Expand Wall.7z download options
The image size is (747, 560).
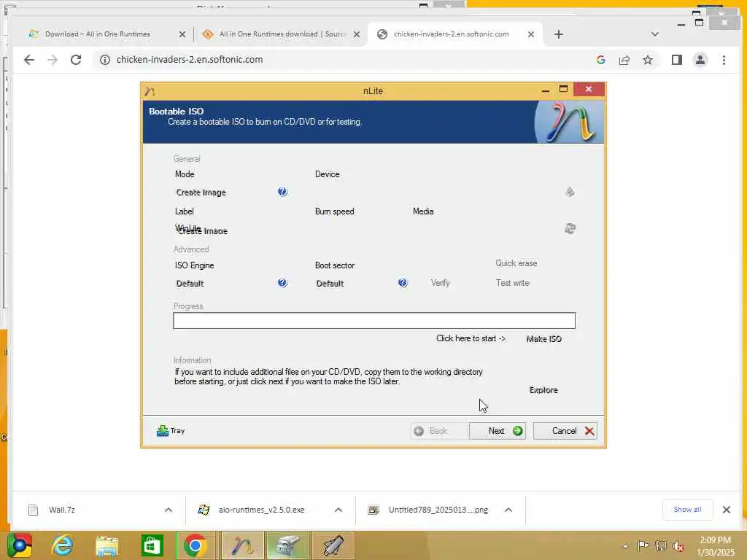(x=169, y=510)
